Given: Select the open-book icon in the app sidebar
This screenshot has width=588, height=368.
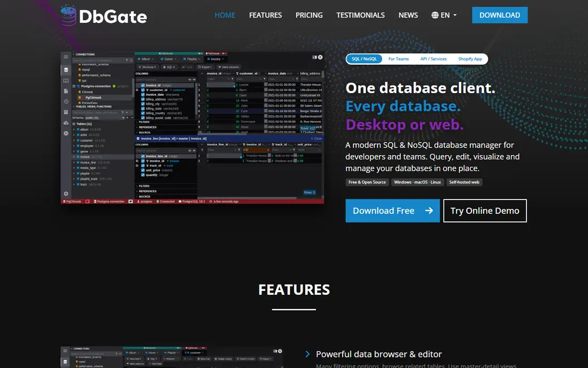Looking at the screenshot, I should [66, 81].
